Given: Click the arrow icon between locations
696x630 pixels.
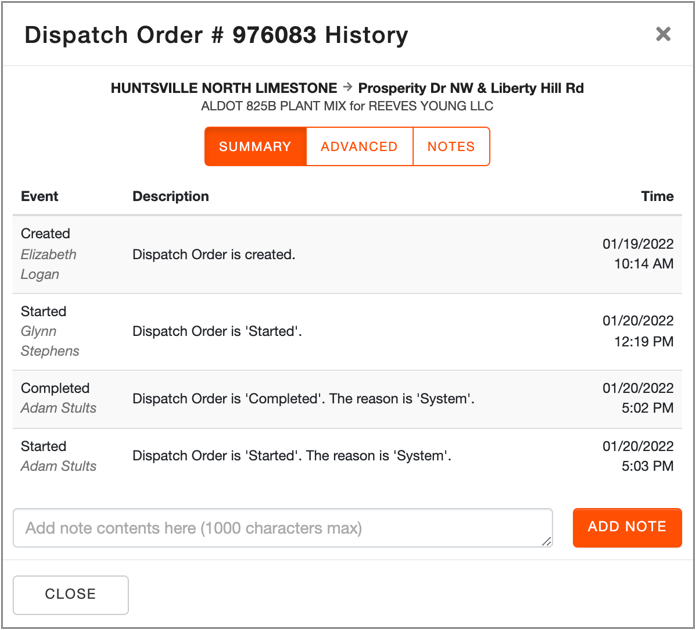Looking at the screenshot, I should [x=348, y=87].
